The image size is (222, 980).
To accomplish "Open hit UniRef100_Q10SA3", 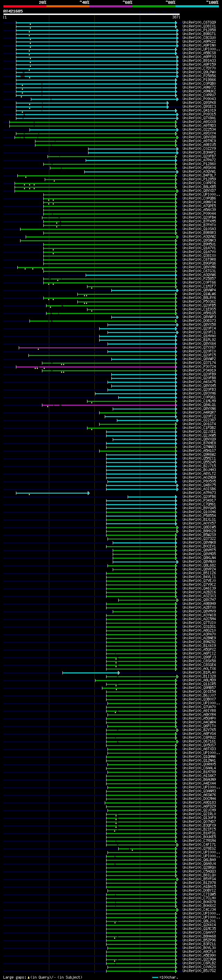I will point(199,229).
